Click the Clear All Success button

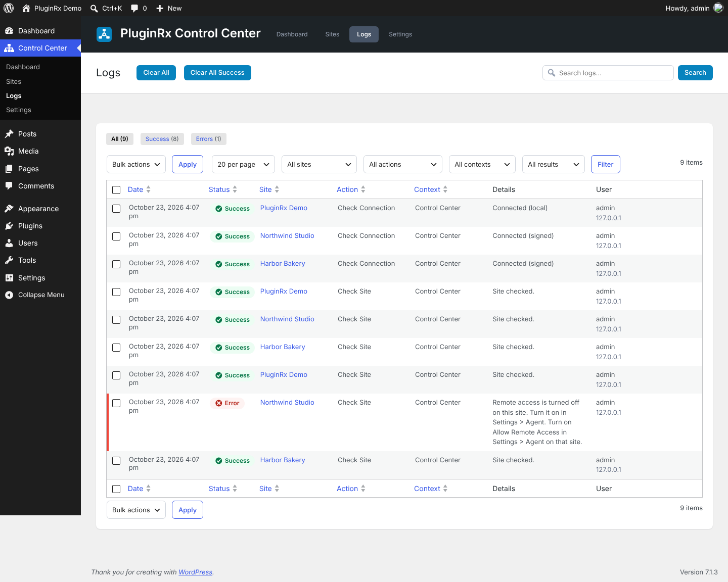[x=217, y=73]
